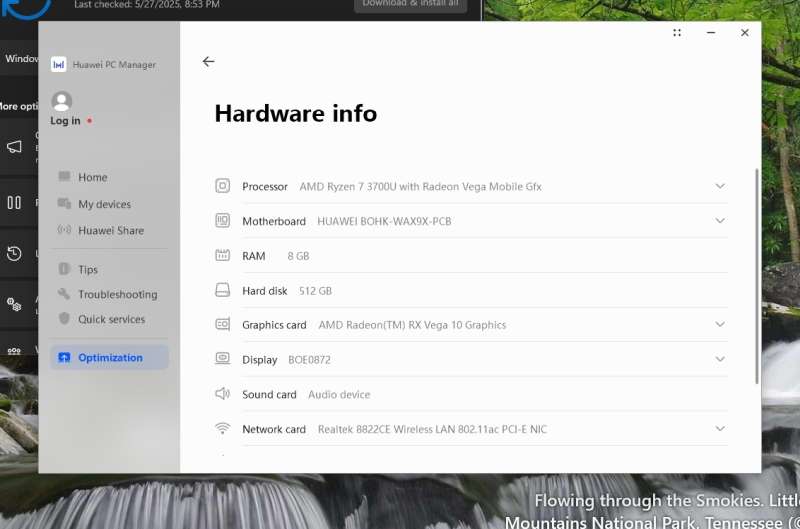Image resolution: width=800 pixels, height=529 pixels.
Task: Click the 512 GB hard disk value
Action: 315,291
